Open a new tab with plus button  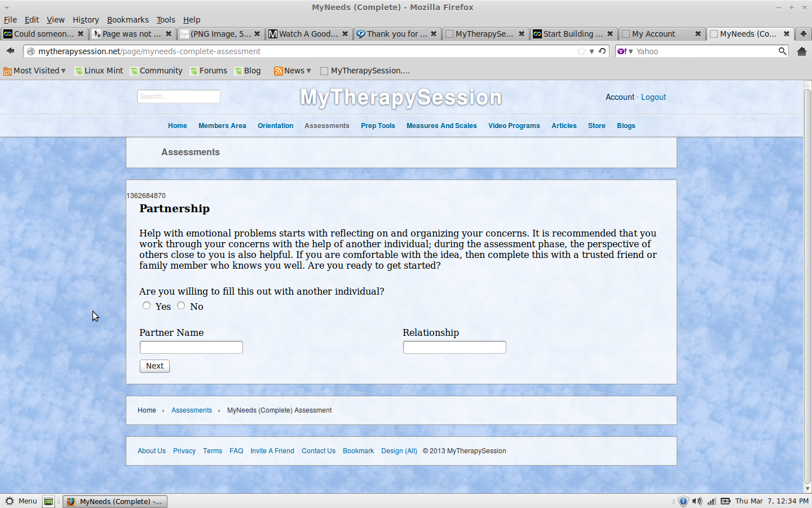coord(803,34)
